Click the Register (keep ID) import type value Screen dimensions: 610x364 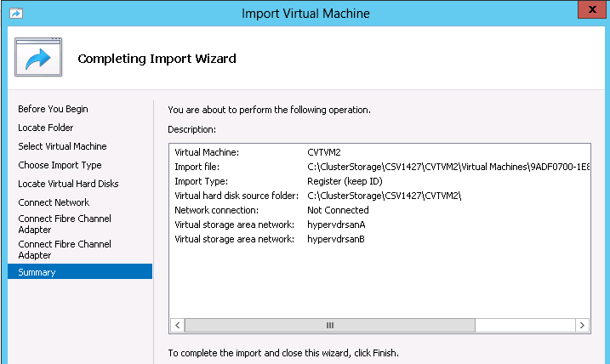pyautogui.click(x=345, y=181)
